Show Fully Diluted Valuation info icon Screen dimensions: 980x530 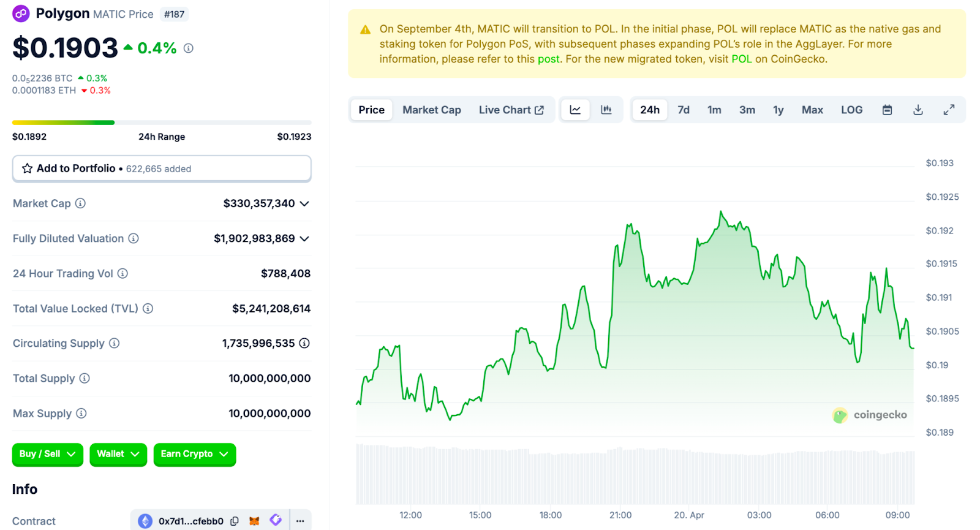click(134, 238)
